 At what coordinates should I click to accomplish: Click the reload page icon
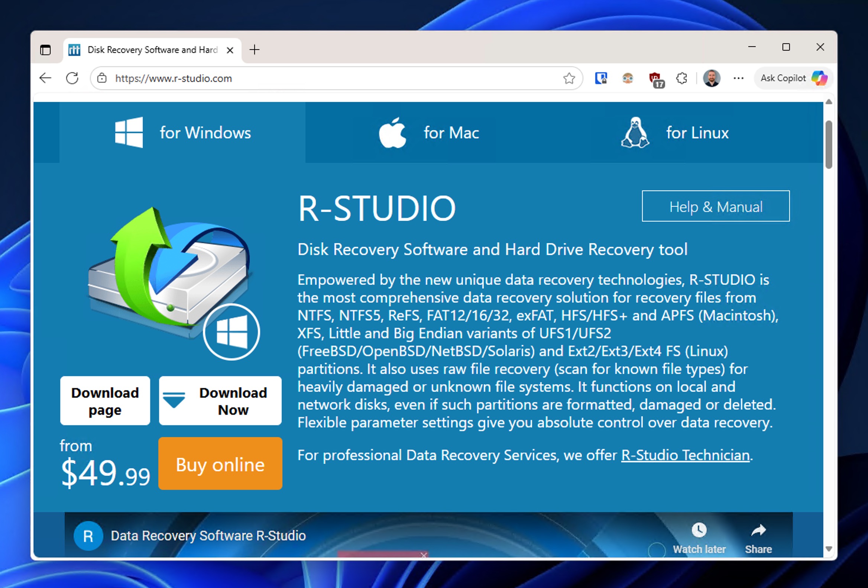(72, 78)
